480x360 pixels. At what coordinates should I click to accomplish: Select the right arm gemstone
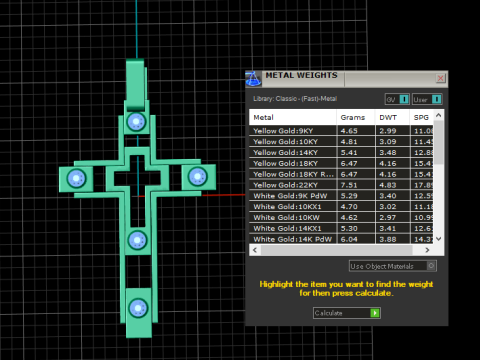pos(198,176)
